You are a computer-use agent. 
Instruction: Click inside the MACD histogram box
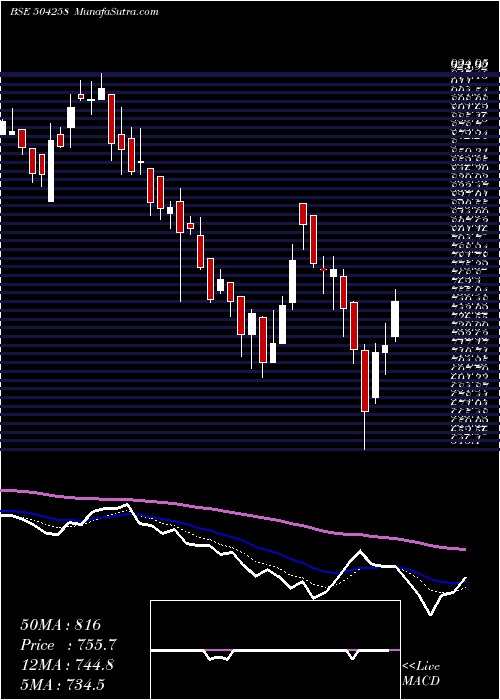275,650
